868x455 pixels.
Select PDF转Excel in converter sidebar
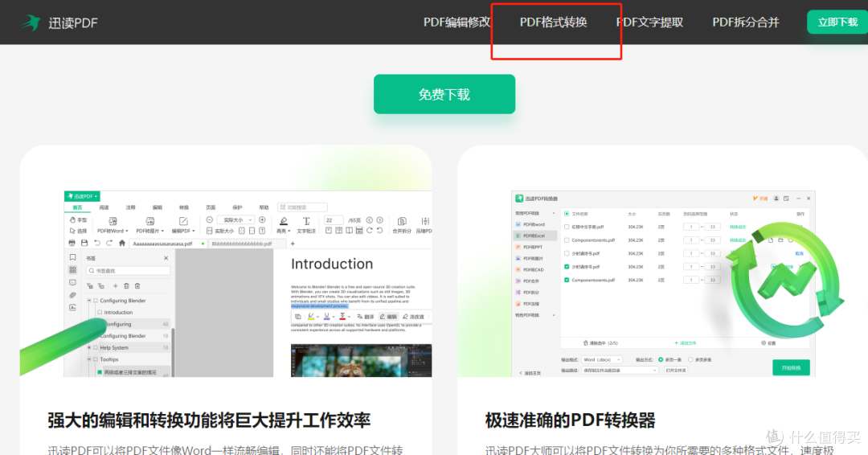coord(534,236)
